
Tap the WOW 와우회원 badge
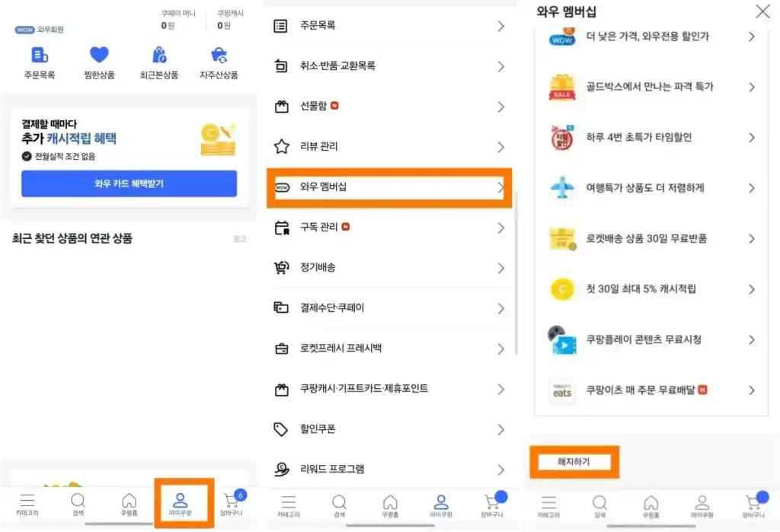[40, 30]
